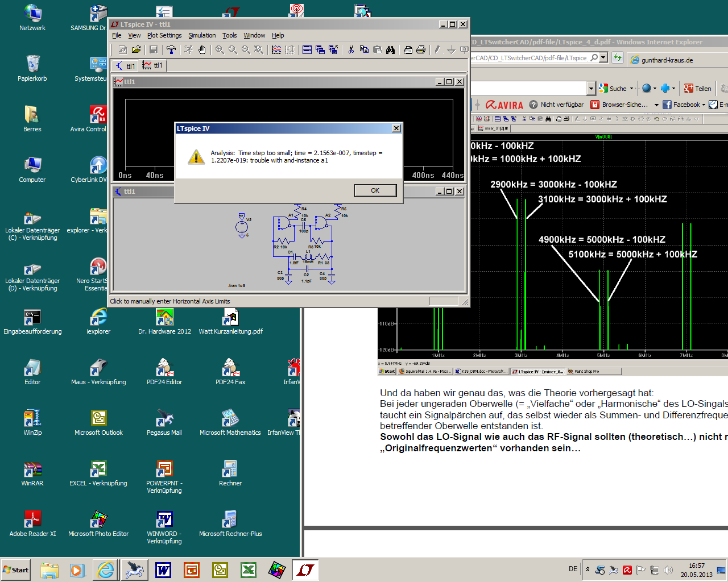
Task: Click the Draw Wire pencil icon
Action: click(439, 50)
